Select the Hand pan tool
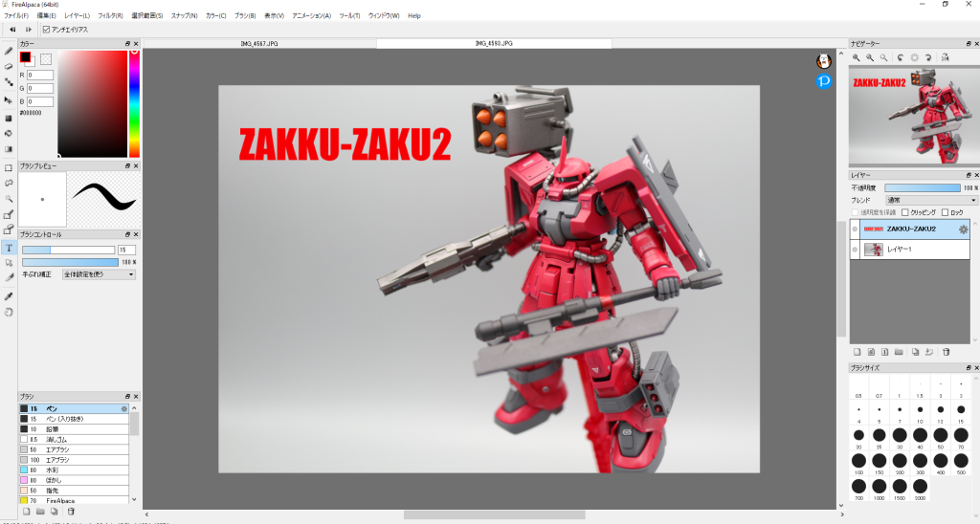 pyautogui.click(x=9, y=312)
